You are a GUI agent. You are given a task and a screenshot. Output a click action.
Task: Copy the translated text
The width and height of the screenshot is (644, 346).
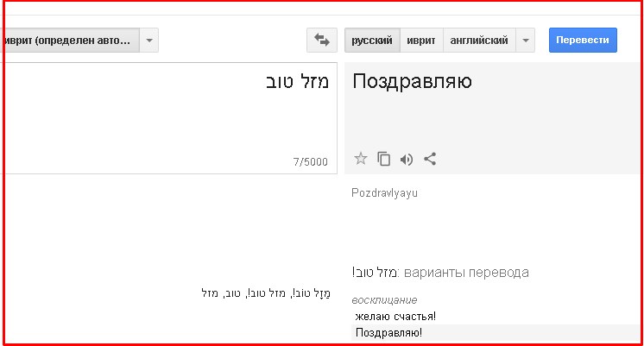click(384, 159)
